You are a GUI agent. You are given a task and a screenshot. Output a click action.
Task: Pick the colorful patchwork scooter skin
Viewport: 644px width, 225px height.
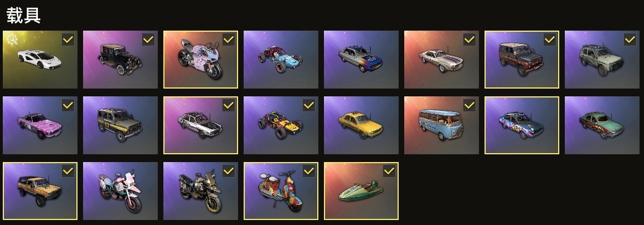[x=281, y=191]
